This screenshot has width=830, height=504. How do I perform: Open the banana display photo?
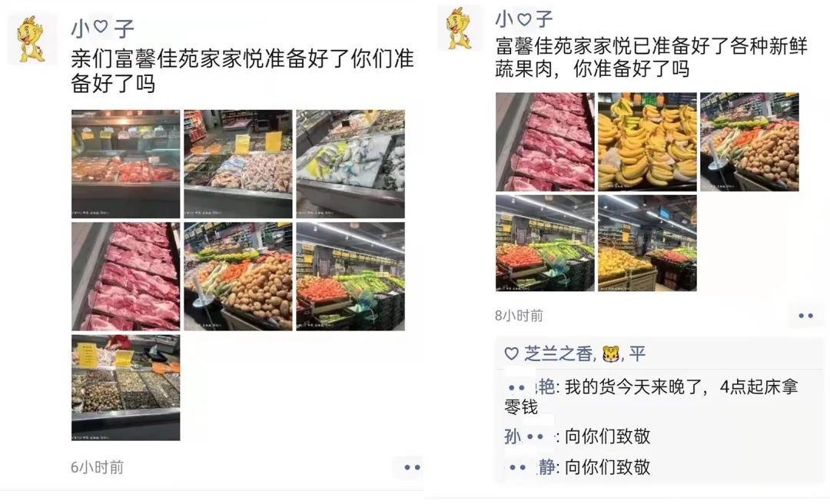[x=647, y=142]
